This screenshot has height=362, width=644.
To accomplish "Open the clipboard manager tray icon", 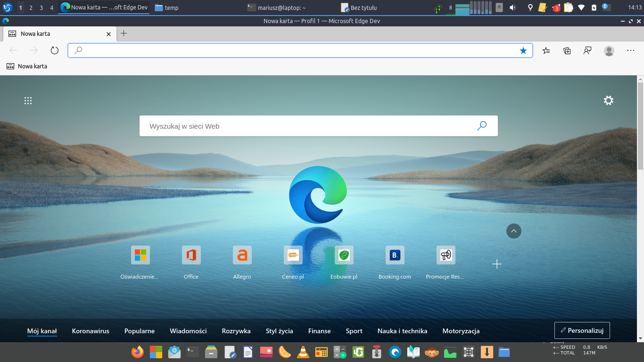I will [x=569, y=8].
